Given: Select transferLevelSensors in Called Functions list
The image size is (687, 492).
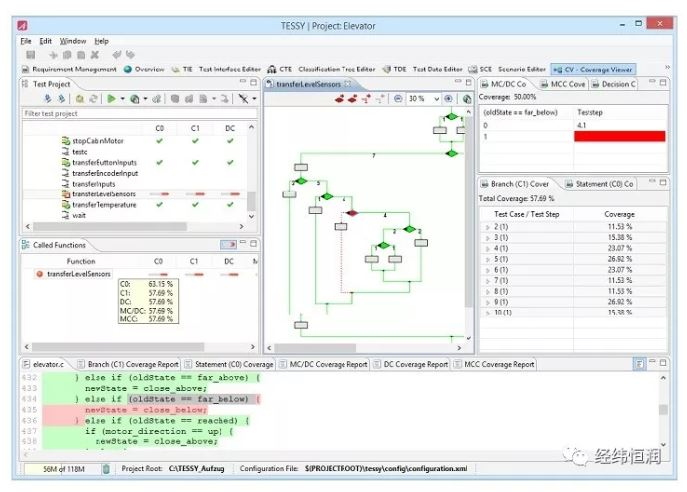Looking at the screenshot, I should click(79, 274).
